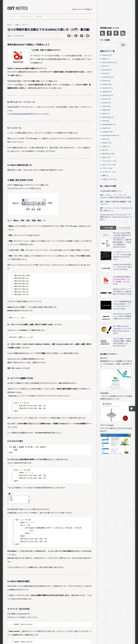Viewport: 138px width, 644px height.
Task: Open the UWSC How To 01 article image
Action: click(18, 57)
